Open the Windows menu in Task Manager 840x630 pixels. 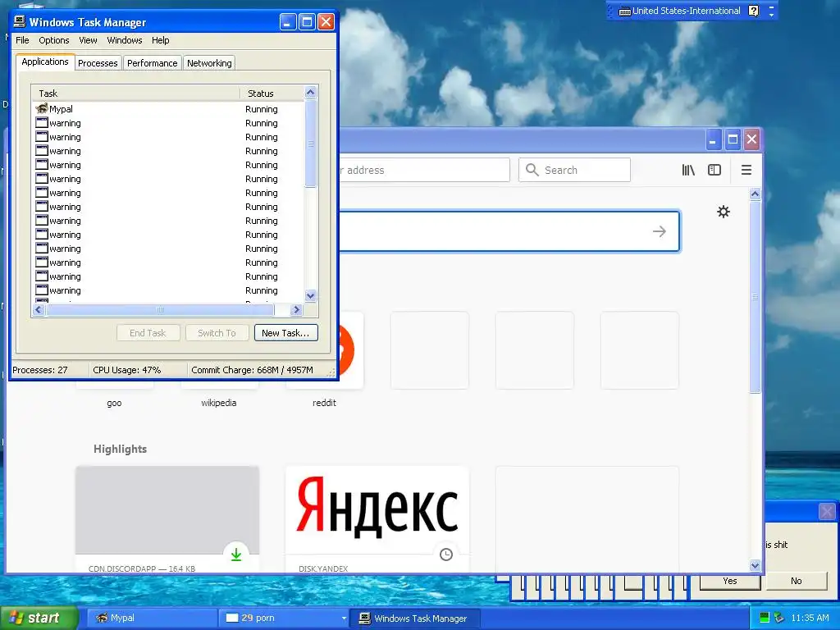pyautogui.click(x=125, y=40)
